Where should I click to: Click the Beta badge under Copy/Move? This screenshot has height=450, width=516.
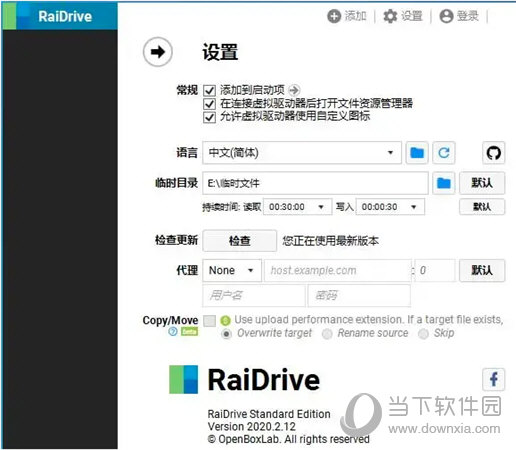tap(189, 332)
